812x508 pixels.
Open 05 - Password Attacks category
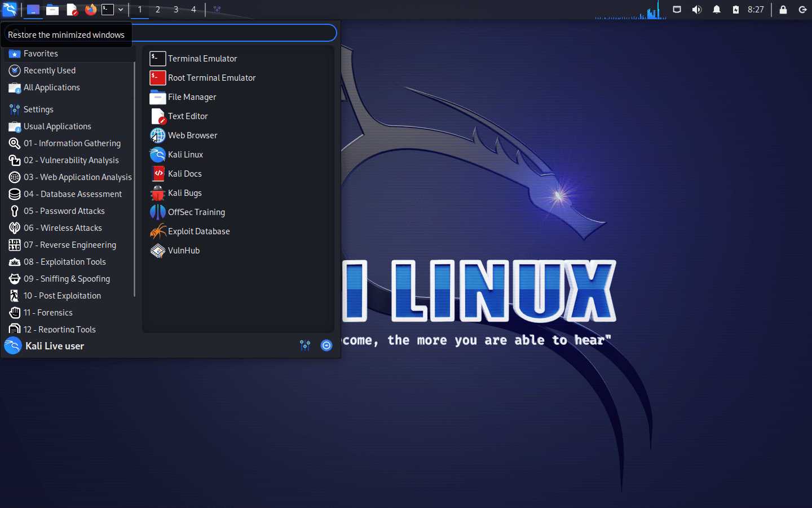[x=69, y=211]
